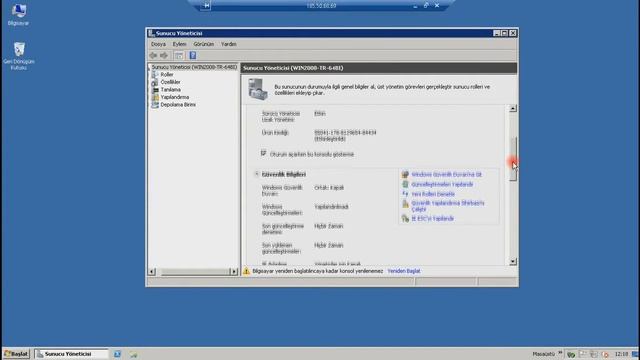The width and height of the screenshot is (640, 360).
Task: Click the Özellikler tree node icon
Action: click(x=155, y=82)
